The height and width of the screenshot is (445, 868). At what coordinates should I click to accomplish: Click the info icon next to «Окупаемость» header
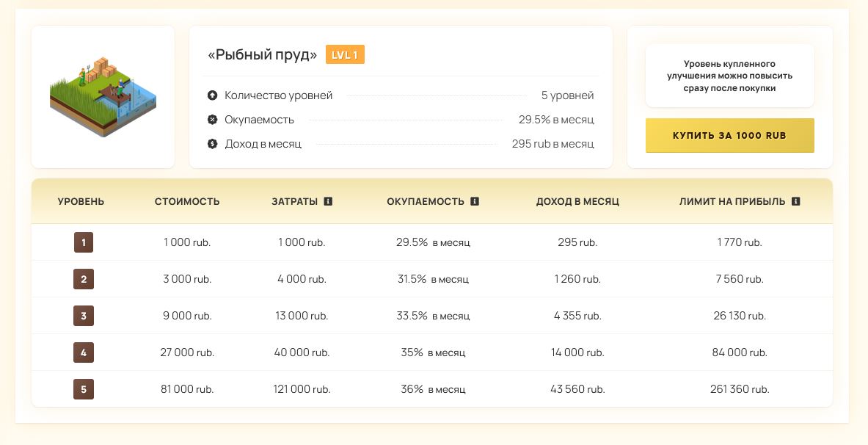click(x=475, y=201)
